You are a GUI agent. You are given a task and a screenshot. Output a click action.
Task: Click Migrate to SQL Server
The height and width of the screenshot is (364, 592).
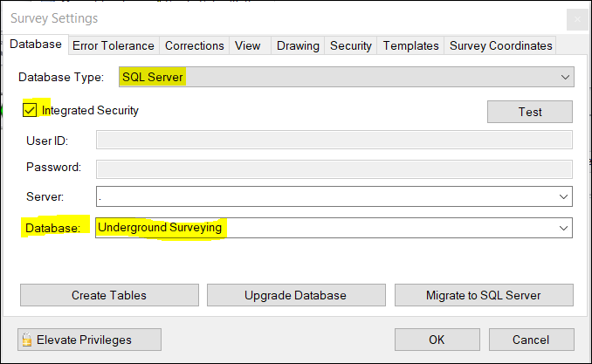(x=484, y=295)
